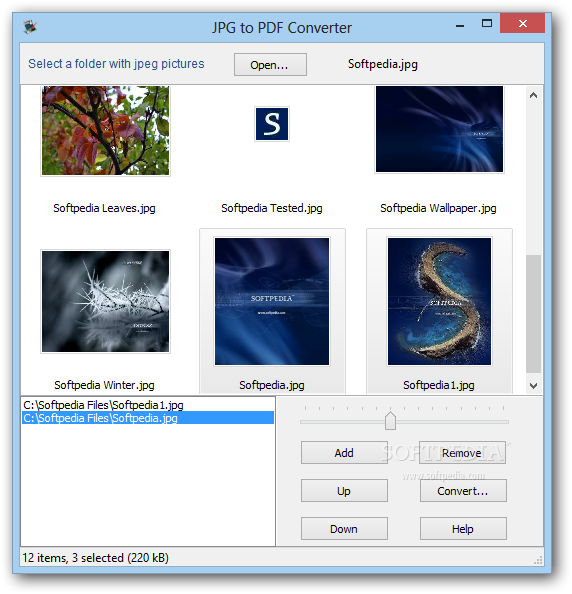The height and width of the screenshot is (594, 572).
Task: Select highlighted C:\Softpedia Files\Softpedia.jpg list entry
Action: tap(148, 417)
